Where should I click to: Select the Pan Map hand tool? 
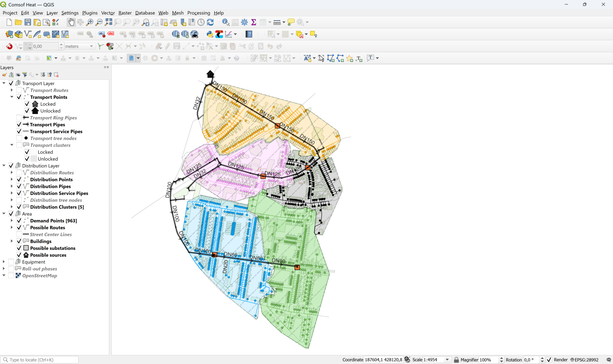pos(71,22)
